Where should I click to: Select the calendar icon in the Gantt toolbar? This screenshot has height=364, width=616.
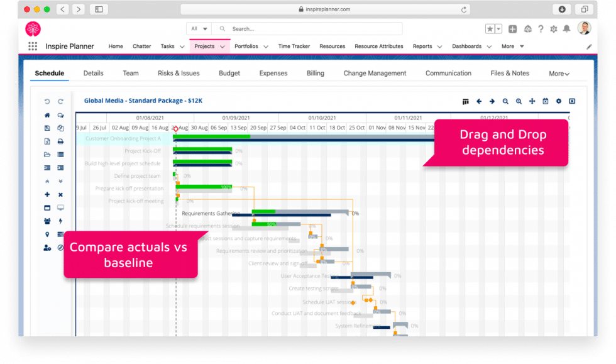(x=545, y=101)
